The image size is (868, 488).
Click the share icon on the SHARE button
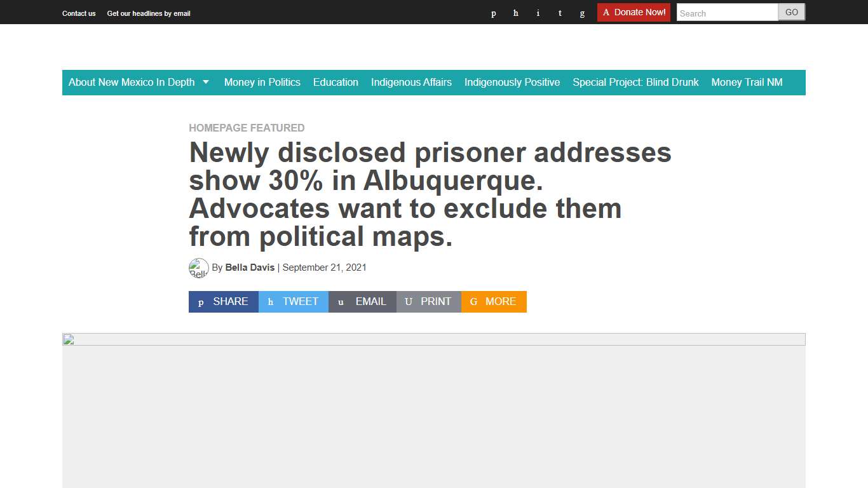pos(201,302)
